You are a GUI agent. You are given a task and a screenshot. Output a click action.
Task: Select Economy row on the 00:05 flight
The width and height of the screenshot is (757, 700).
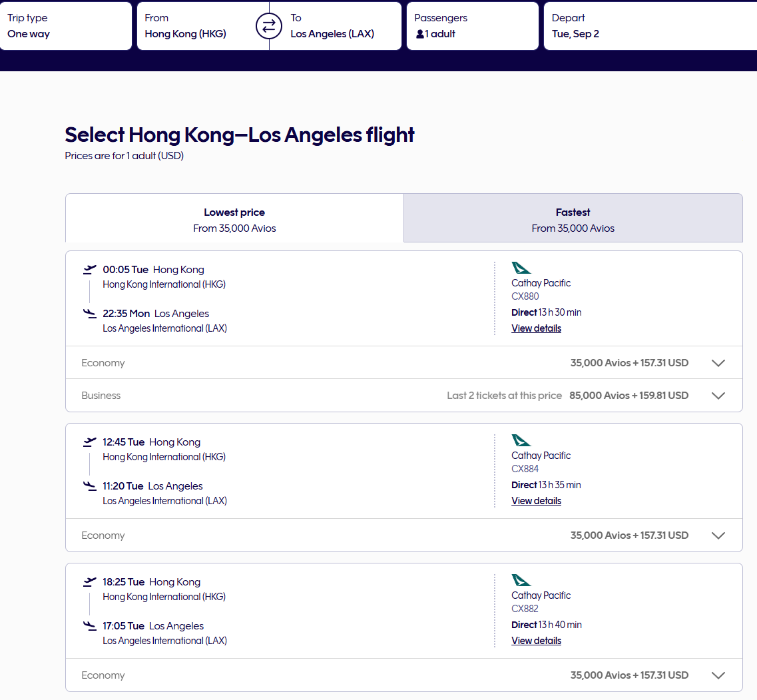(x=404, y=363)
